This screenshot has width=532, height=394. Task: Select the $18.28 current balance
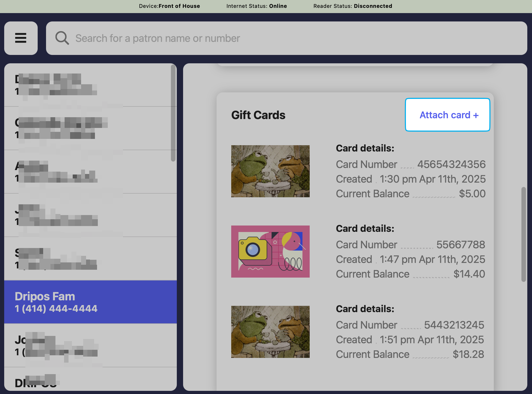click(x=468, y=354)
